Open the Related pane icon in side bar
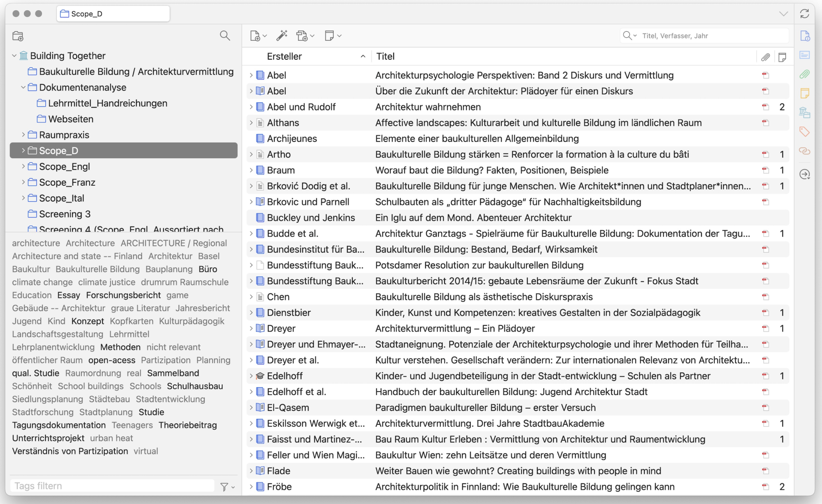The image size is (822, 504). click(x=804, y=151)
